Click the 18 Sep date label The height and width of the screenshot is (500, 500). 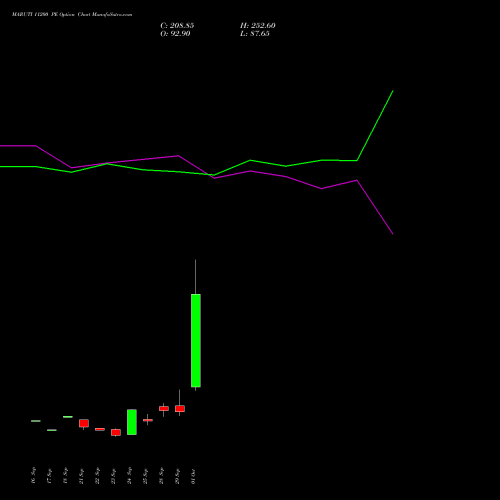pyautogui.click(x=65, y=475)
